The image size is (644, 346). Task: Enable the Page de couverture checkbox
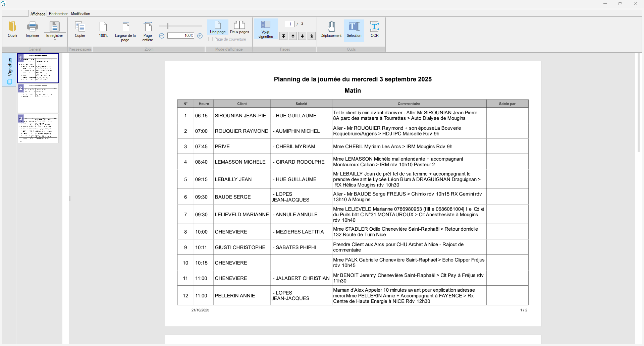point(211,39)
